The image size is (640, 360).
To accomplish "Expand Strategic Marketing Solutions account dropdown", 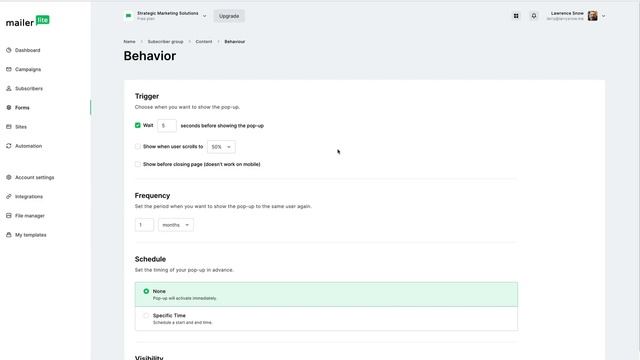I will point(204,16).
